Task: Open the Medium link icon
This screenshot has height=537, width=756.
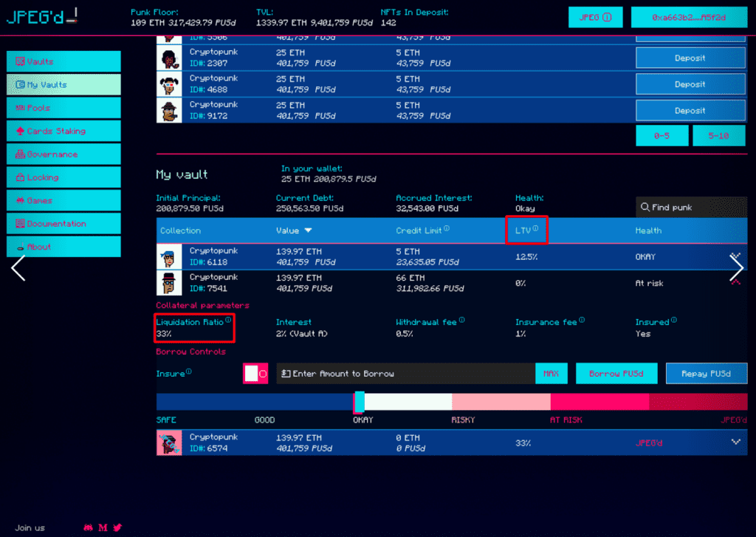Action: pyautogui.click(x=103, y=527)
